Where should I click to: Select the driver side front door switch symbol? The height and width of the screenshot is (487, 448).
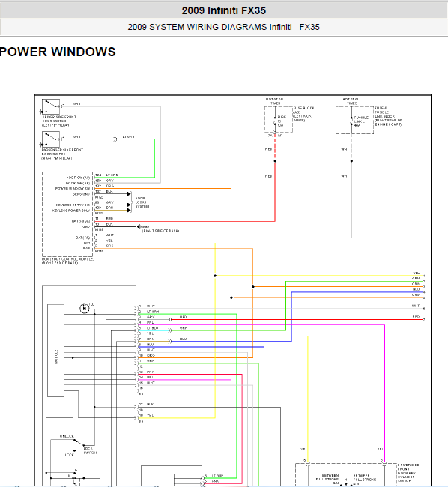51,107
